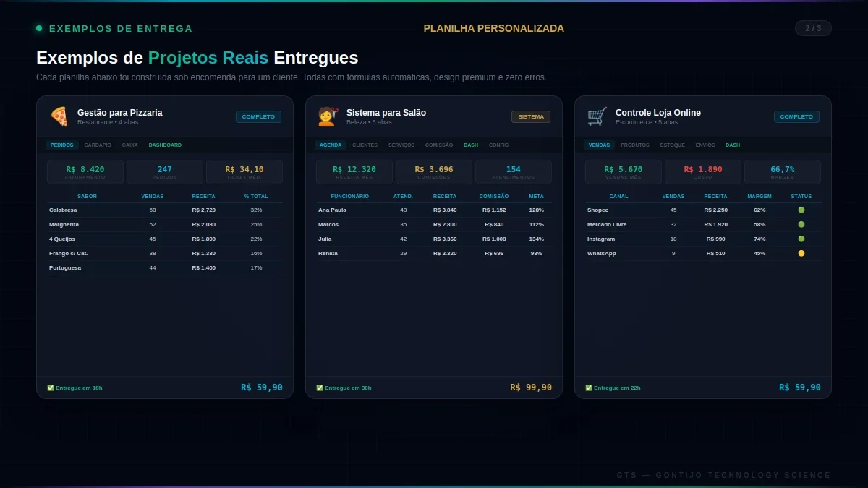Click the shopping cart icon
The image size is (868, 488).
[597, 116]
